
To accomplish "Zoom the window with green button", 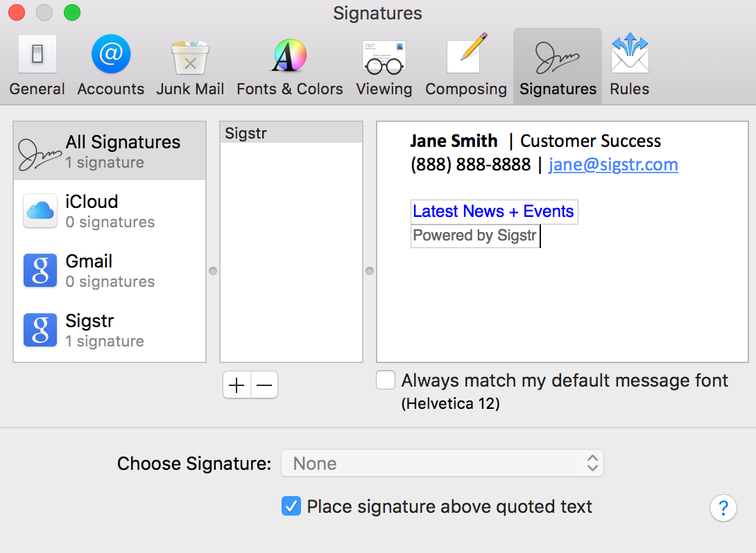I will coord(72,12).
